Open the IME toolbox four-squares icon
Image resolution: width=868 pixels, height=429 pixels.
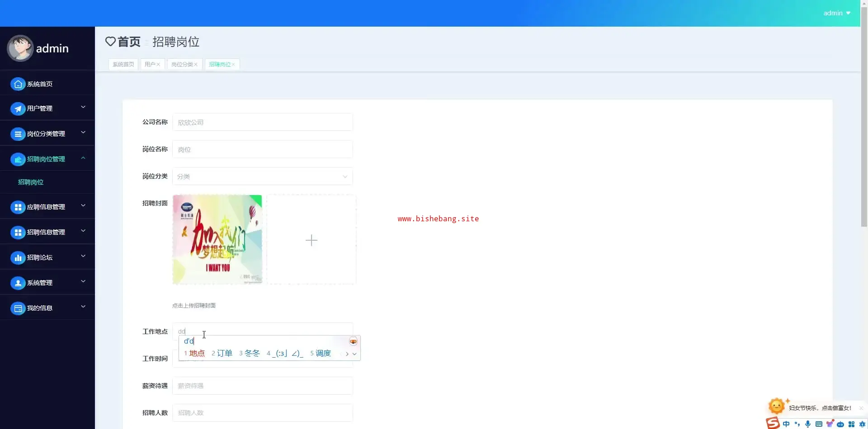851,424
